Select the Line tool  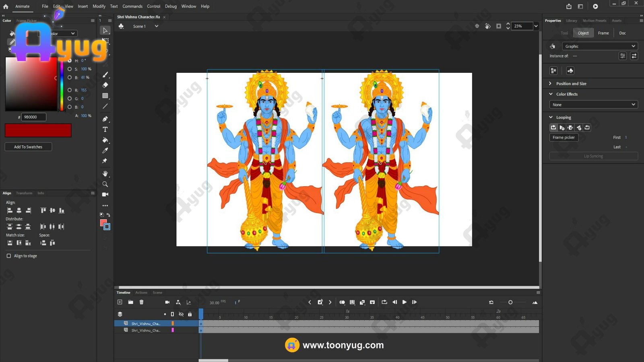pos(105,106)
